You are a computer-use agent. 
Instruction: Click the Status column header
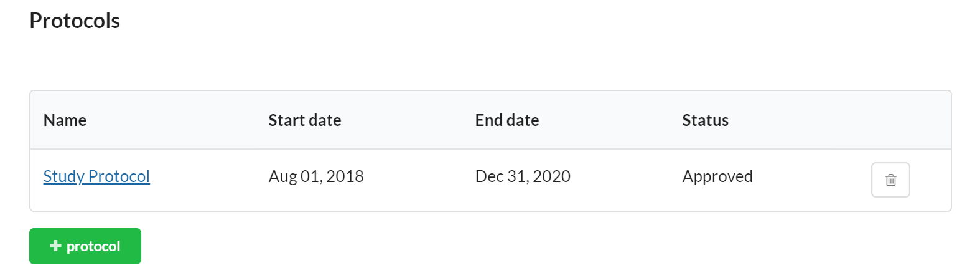705,120
